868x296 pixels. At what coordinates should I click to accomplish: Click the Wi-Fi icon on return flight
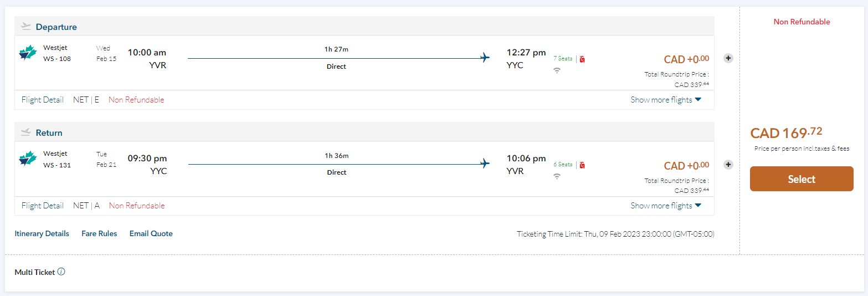557,176
